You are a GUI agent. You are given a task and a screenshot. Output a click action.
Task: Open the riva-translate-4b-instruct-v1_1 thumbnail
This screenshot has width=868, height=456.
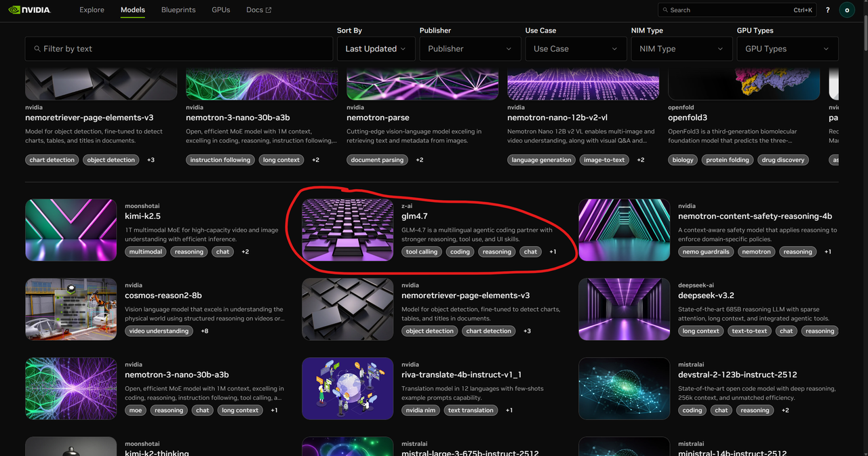pyautogui.click(x=347, y=388)
